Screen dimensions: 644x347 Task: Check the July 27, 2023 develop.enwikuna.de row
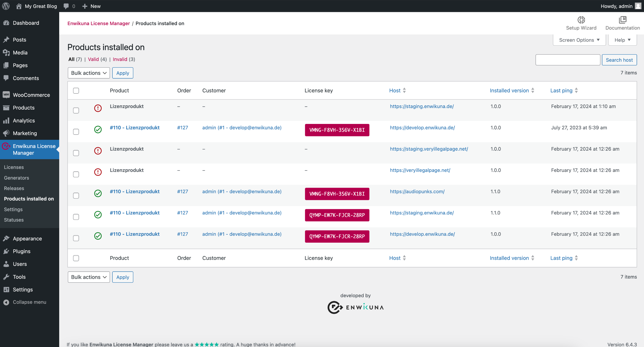point(76,132)
